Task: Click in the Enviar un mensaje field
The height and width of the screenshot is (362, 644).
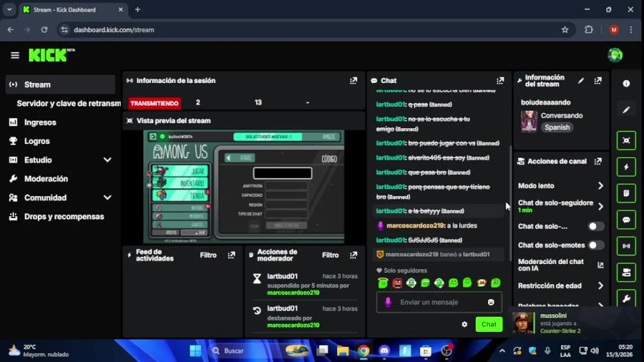Action: [439, 302]
